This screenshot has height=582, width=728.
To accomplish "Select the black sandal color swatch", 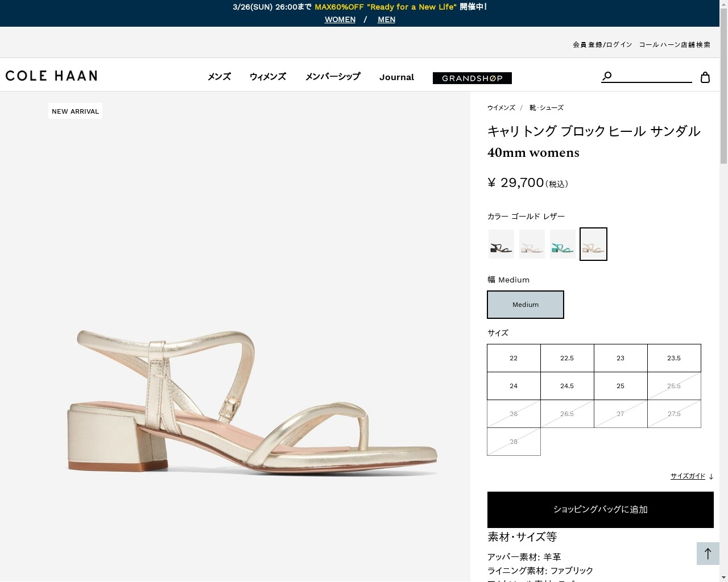I will pos(501,244).
